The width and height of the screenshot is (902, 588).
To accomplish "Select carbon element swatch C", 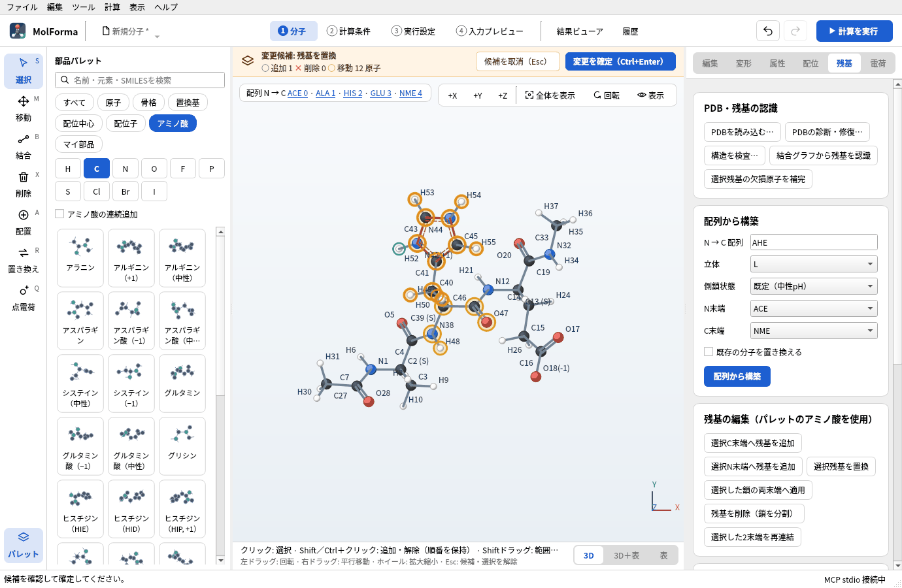I will [x=97, y=169].
